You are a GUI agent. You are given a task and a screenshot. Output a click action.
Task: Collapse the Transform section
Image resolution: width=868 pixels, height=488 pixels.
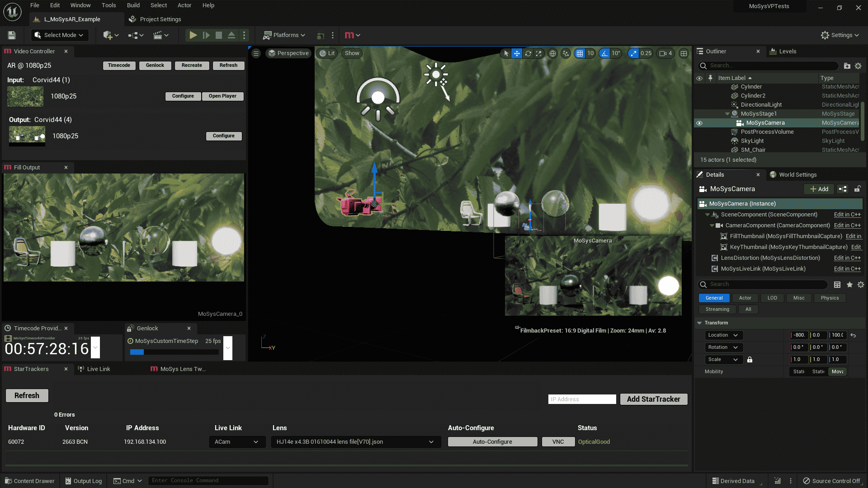699,323
